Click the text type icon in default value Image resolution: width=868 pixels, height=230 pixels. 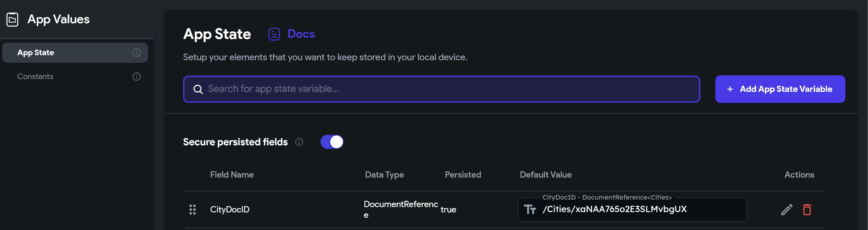point(530,210)
